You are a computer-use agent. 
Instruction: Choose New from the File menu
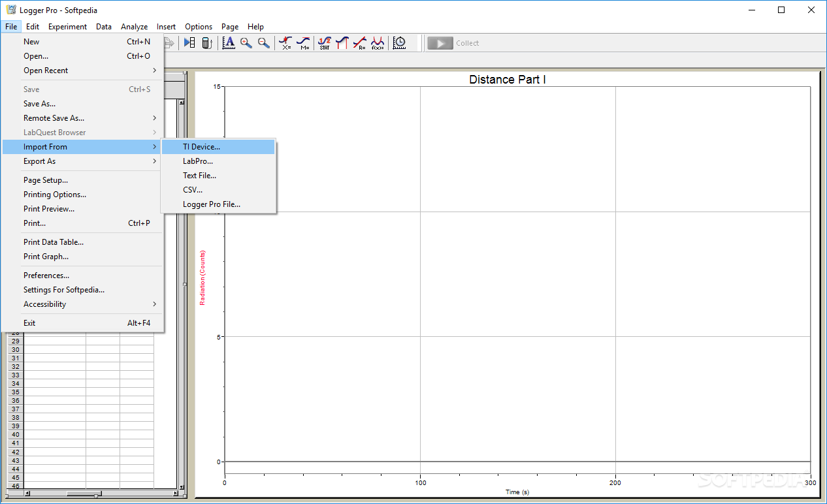point(82,42)
